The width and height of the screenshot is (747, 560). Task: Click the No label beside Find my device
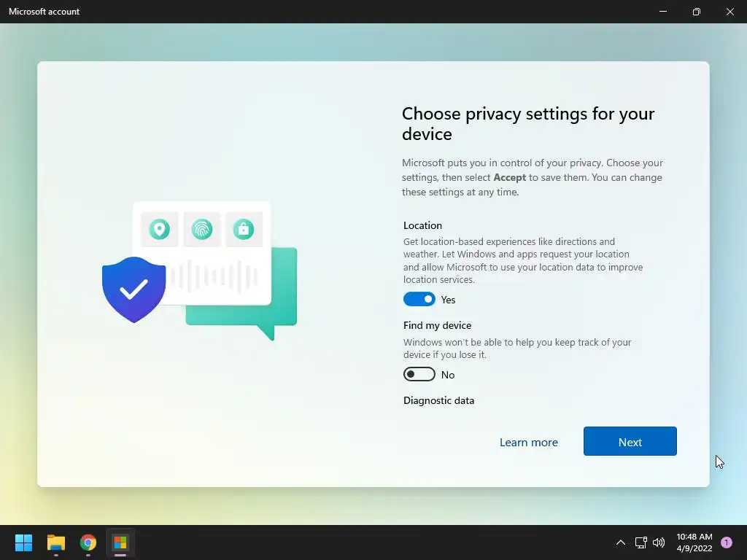448,375
